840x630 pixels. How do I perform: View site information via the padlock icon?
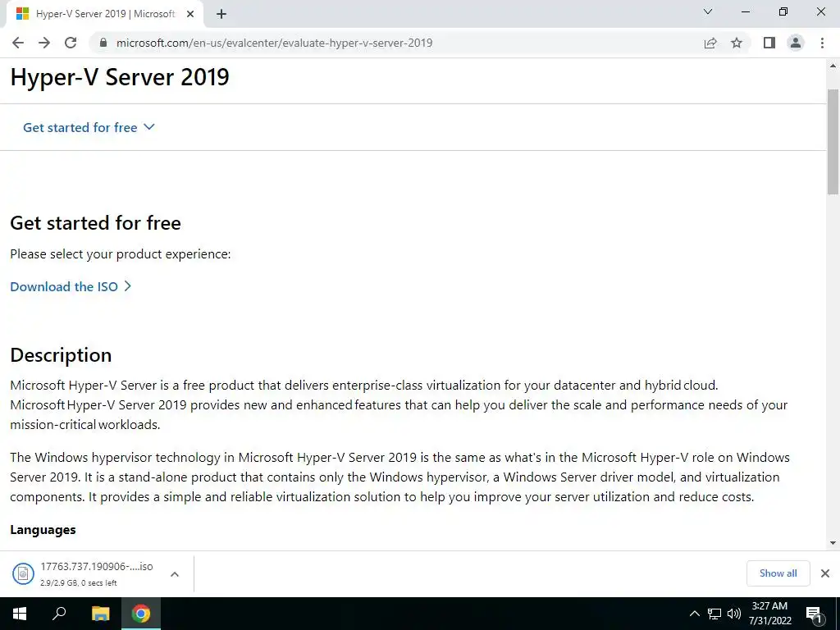pos(103,43)
